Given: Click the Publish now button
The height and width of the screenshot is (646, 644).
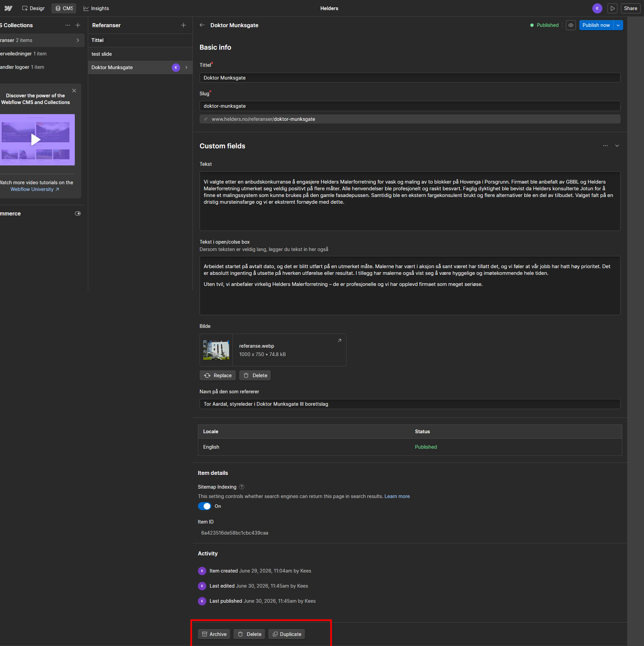Looking at the screenshot, I should pos(596,25).
